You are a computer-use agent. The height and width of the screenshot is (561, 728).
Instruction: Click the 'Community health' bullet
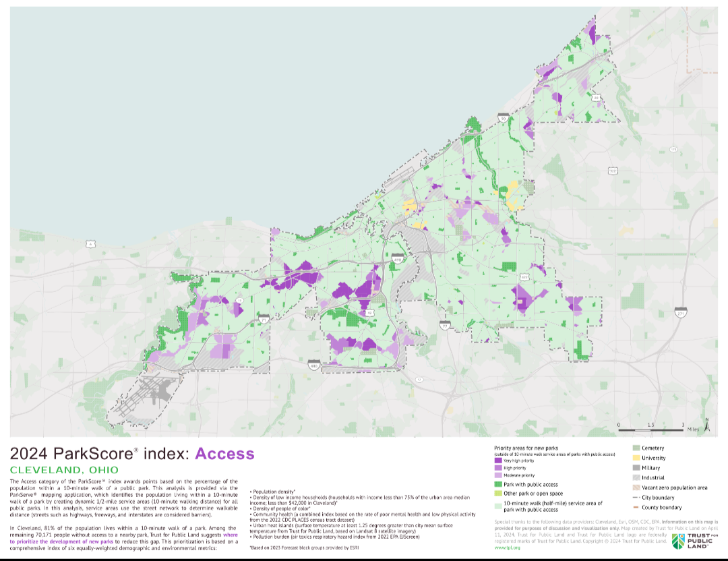[x=363, y=517]
